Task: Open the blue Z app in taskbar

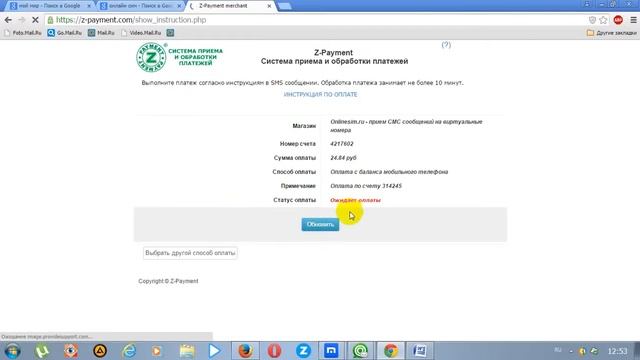Action: point(303,351)
